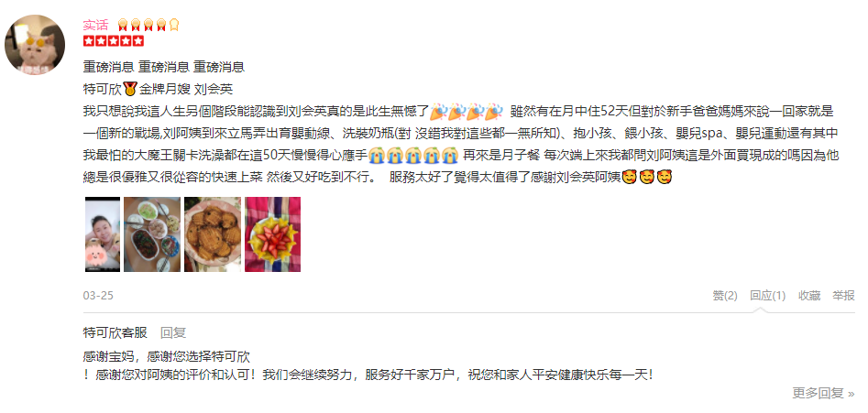
Task: Click the smiling hearts emojis at review end
Action: pyautogui.click(x=648, y=178)
